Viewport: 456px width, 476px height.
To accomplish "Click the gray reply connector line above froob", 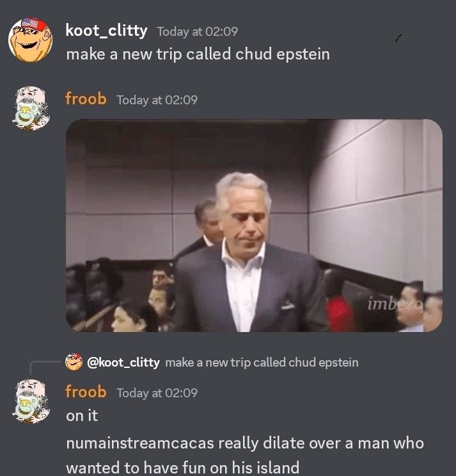I will (45, 367).
